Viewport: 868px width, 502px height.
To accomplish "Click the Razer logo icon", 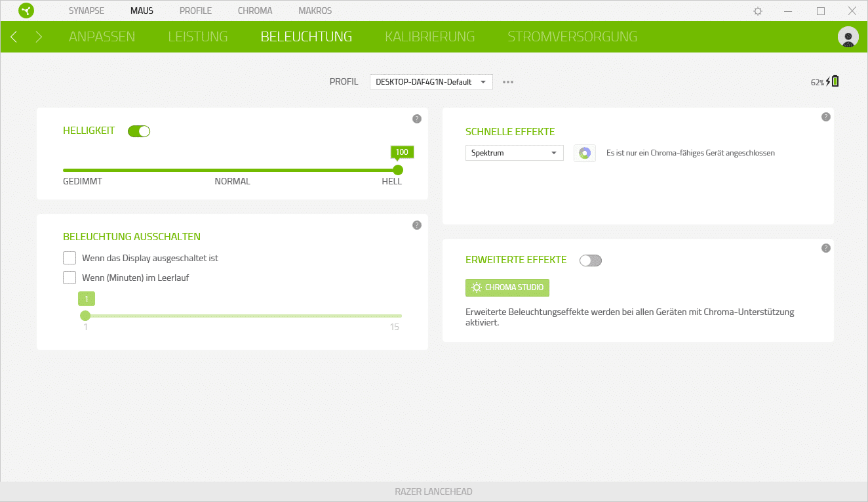I will pyautogui.click(x=26, y=11).
